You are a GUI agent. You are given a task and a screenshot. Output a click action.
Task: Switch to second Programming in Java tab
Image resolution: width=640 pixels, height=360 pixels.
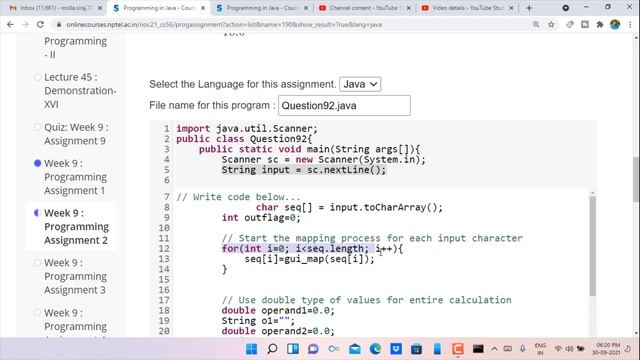pos(261,8)
